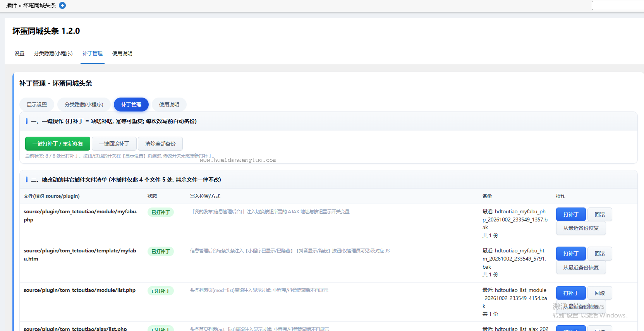Click the 写入位置/方式 column header

point(205,196)
